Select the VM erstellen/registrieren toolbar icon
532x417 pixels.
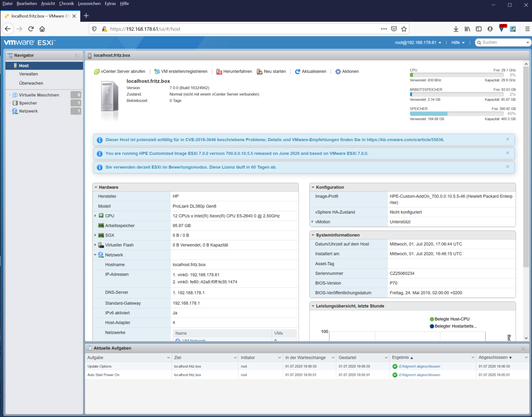157,71
